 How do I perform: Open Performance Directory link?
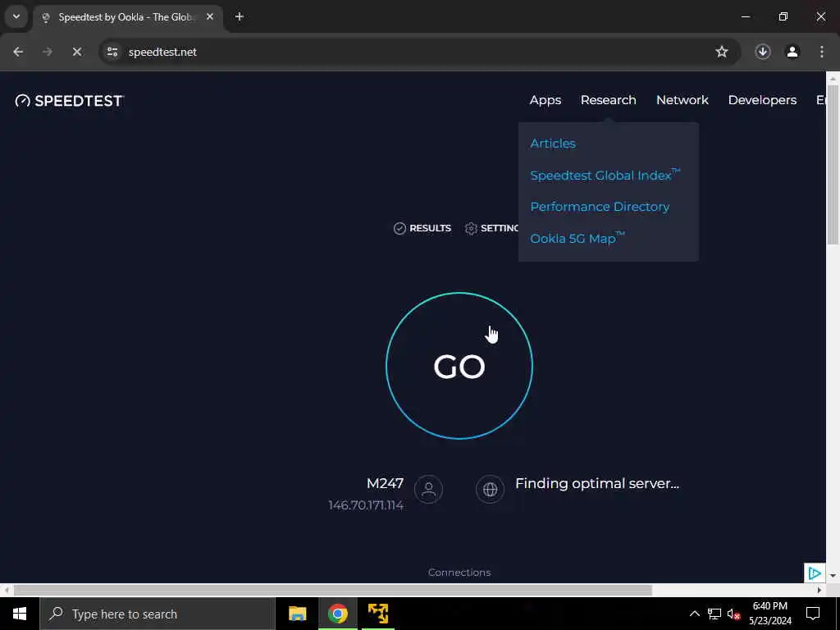click(600, 206)
